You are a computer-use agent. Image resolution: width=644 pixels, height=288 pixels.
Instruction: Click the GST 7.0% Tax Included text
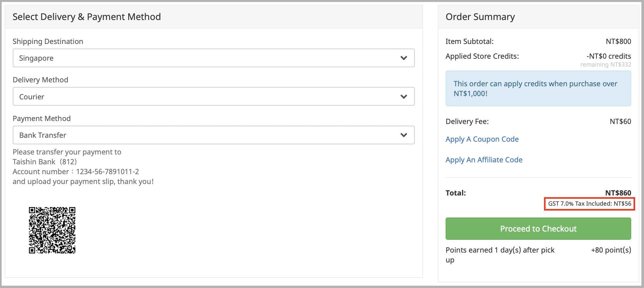point(590,204)
